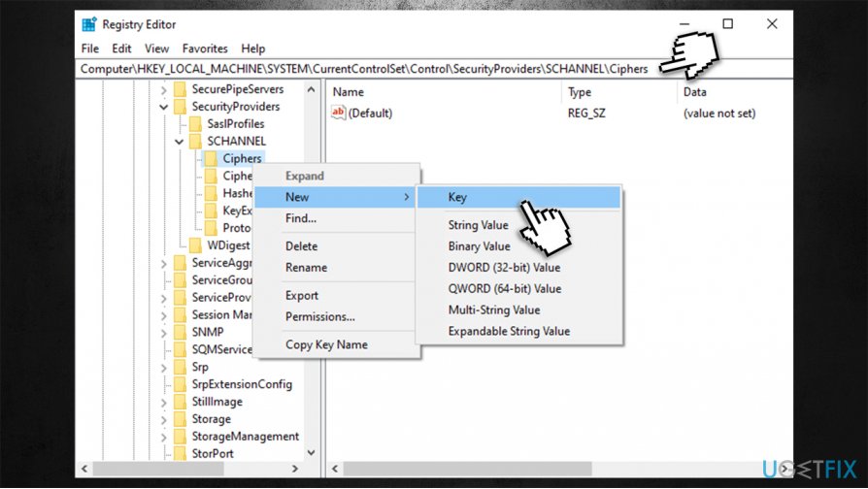Image resolution: width=868 pixels, height=489 pixels.
Task: Click the (Default) string value icon
Action: [338, 113]
